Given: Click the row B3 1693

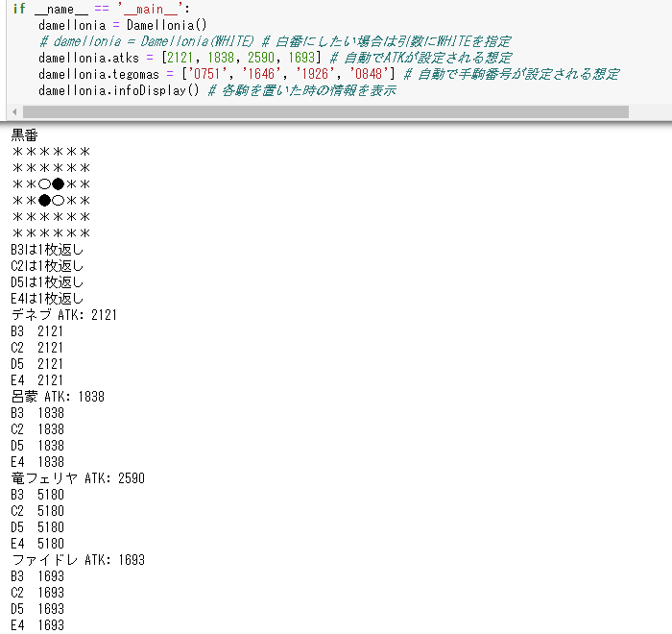Looking at the screenshot, I should point(37,575).
